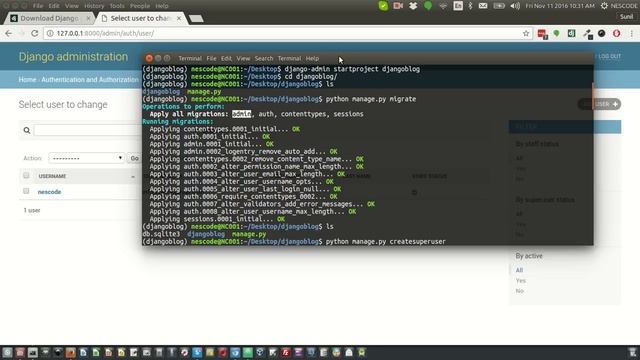Open the battery indicator
The height and width of the screenshot is (360, 640).
(499, 6)
